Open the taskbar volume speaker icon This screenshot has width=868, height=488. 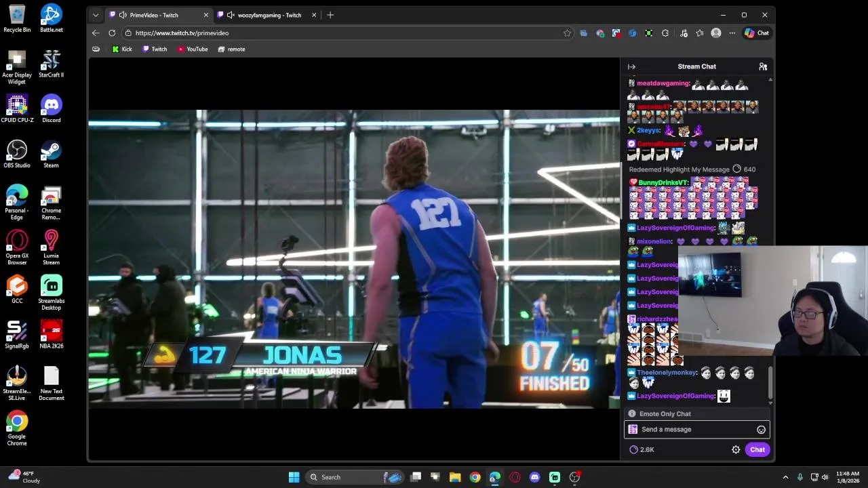825,477
